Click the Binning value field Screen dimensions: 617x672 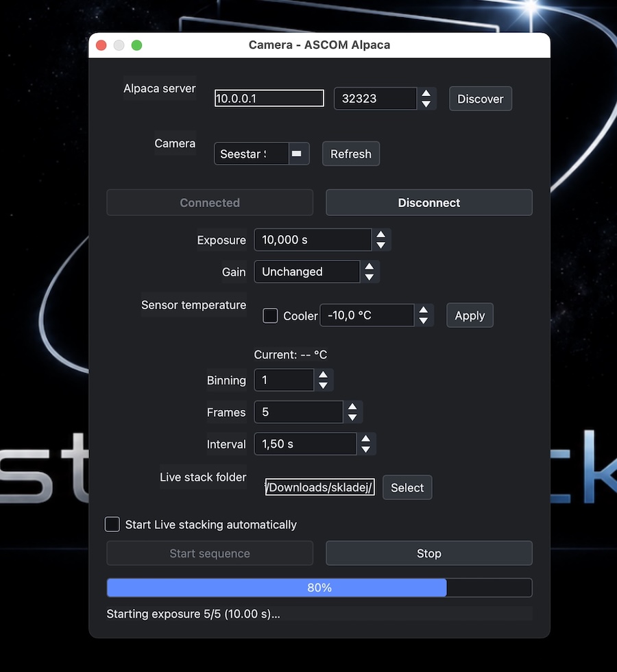point(284,380)
